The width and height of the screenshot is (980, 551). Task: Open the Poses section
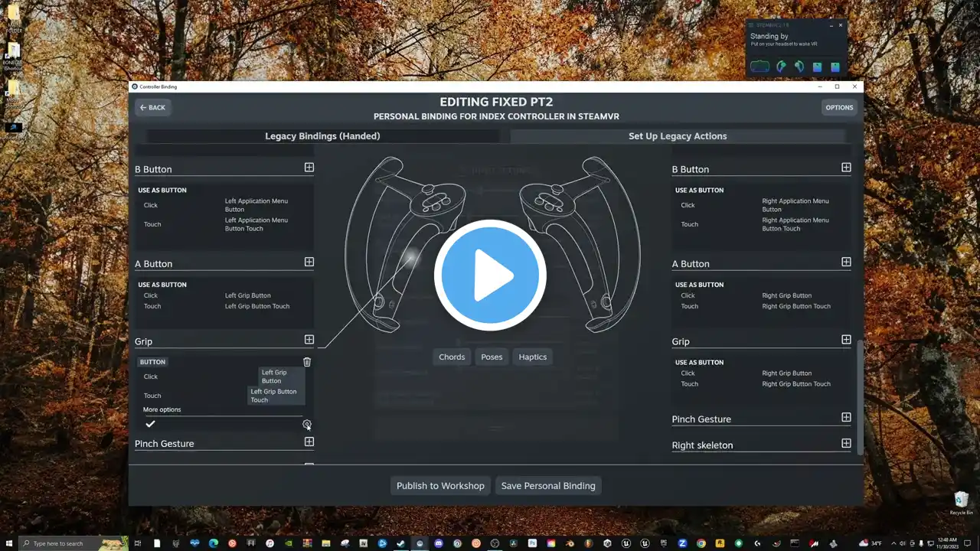point(492,357)
